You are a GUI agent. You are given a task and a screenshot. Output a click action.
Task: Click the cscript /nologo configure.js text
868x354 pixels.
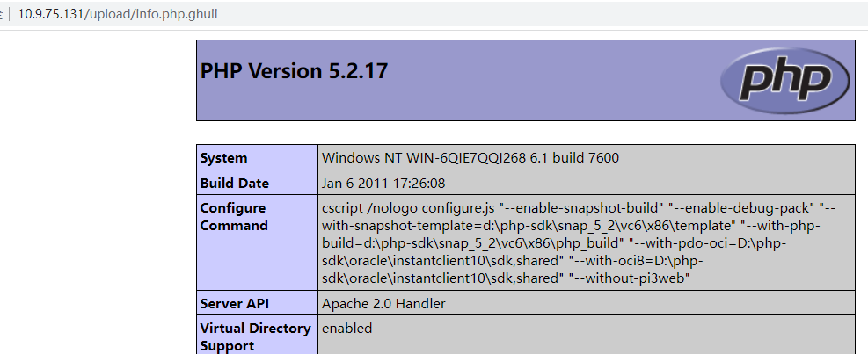click(x=408, y=208)
